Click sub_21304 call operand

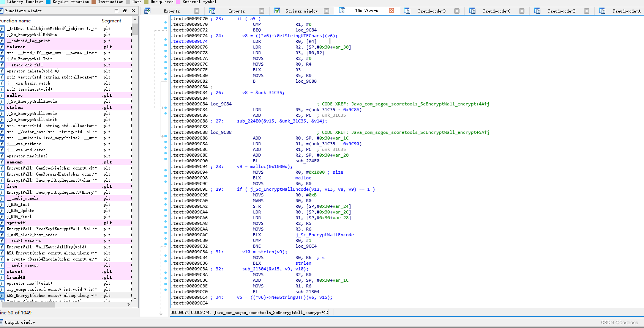[307, 292]
